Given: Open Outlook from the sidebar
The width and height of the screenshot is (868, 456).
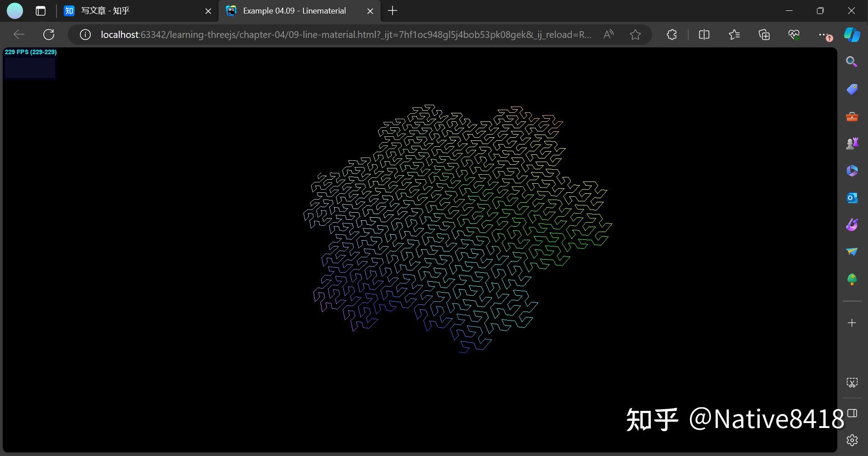Looking at the screenshot, I should pyautogui.click(x=851, y=198).
